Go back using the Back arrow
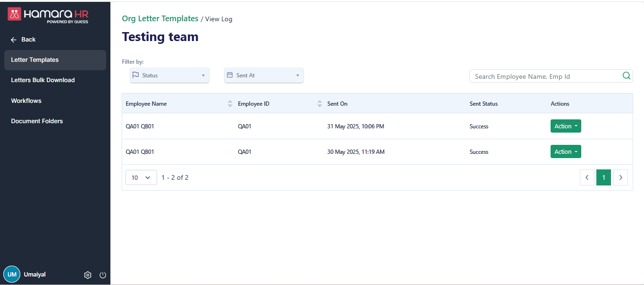Image resolution: width=644 pixels, height=285 pixels. pos(14,40)
